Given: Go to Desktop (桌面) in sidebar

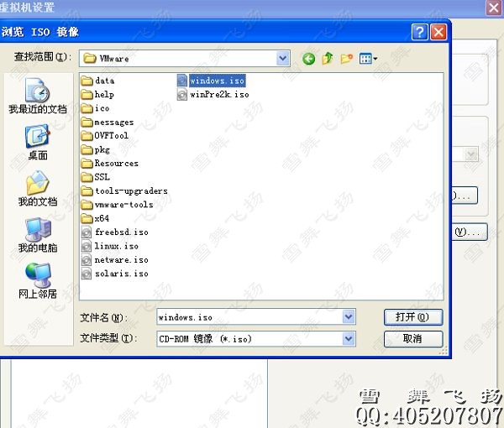Looking at the screenshot, I should (x=37, y=142).
